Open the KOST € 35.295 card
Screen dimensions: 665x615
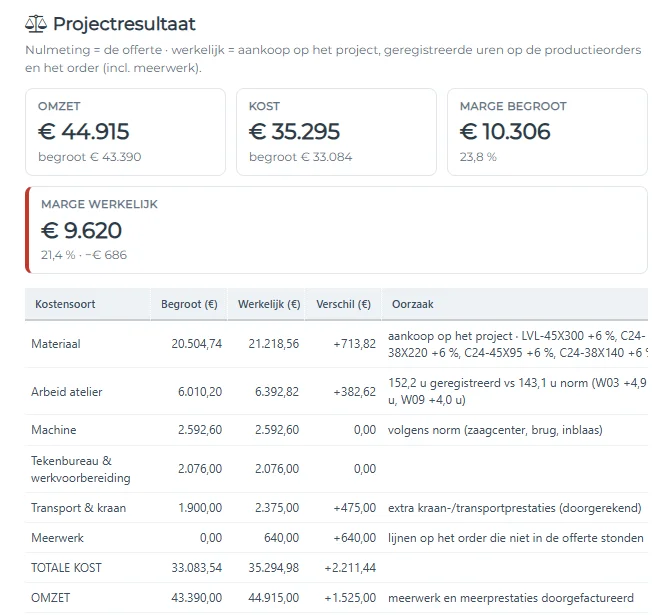coord(336,132)
